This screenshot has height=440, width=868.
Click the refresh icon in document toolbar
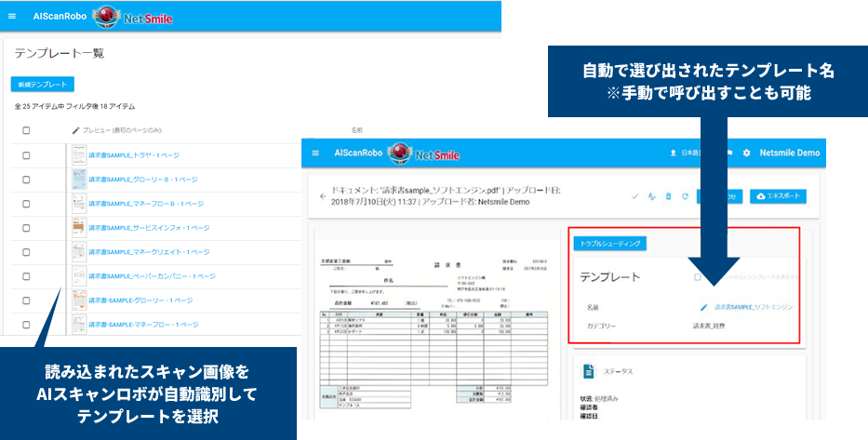[x=685, y=196]
